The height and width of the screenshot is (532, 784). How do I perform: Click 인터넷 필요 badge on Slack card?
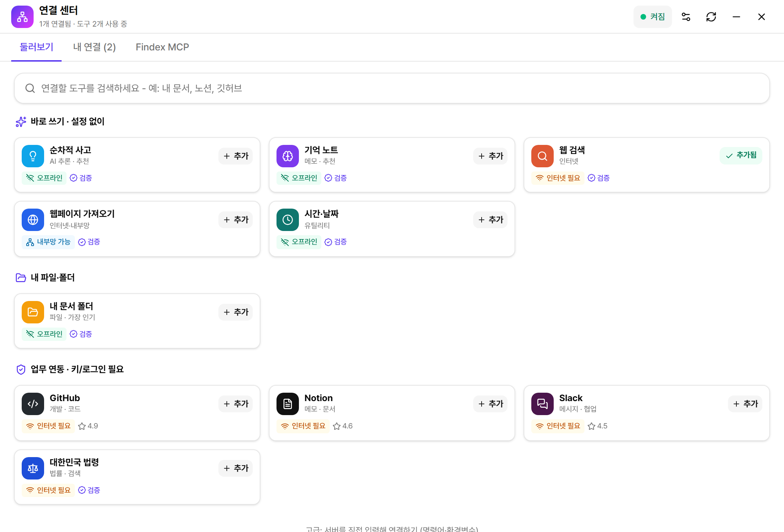[558, 426]
